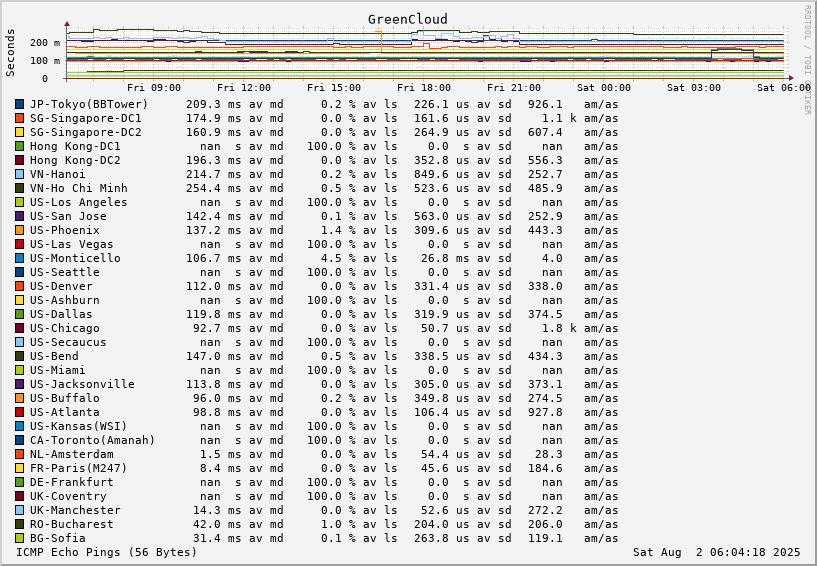Click the 200 m y-axis tick
This screenshot has height=566, width=817.
click(x=45, y=43)
